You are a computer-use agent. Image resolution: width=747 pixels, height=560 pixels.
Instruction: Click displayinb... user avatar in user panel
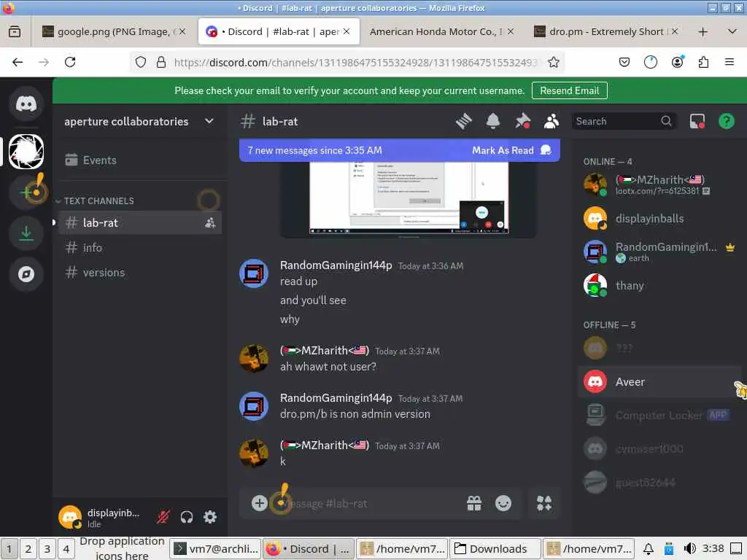70,517
